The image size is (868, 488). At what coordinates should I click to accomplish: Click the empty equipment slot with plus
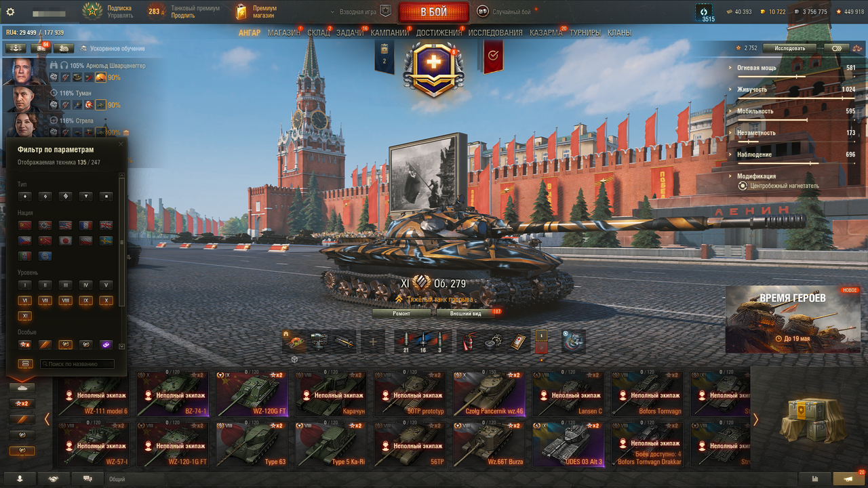[x=372, y=342]
